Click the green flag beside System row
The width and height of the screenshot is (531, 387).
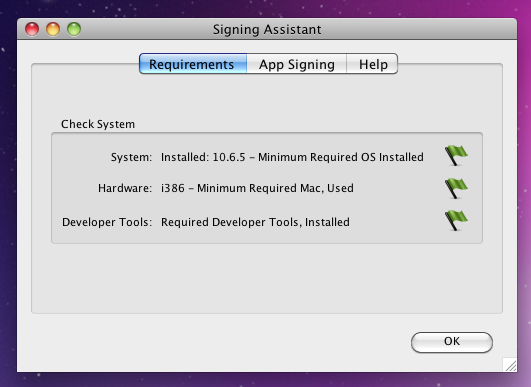456,155
